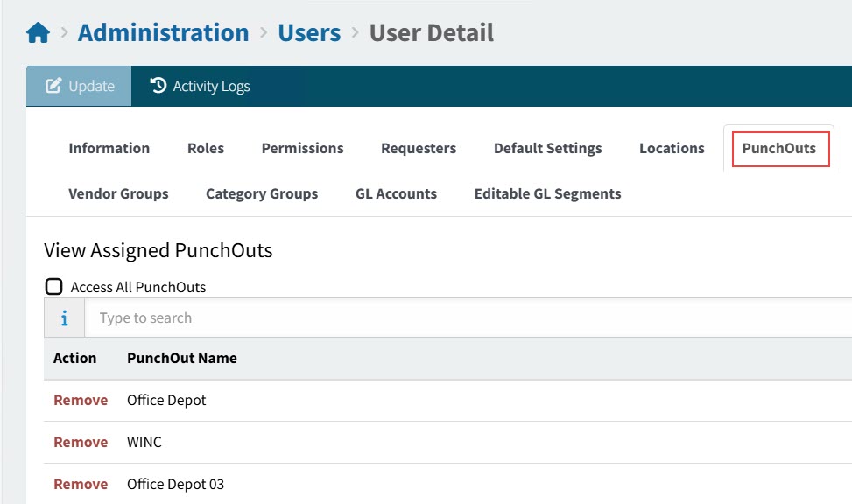
Task: Select the Editable GL Segments tab
Action: click(548, 194)
